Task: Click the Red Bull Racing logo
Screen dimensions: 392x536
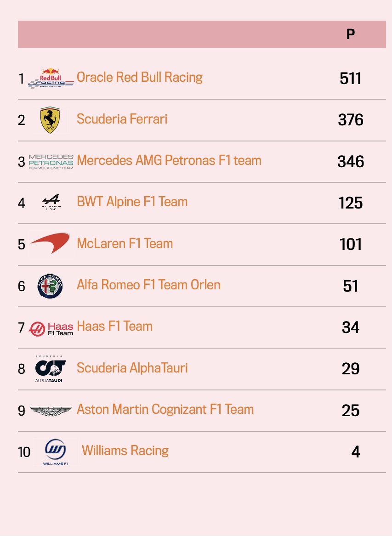Action: [51, 78]
